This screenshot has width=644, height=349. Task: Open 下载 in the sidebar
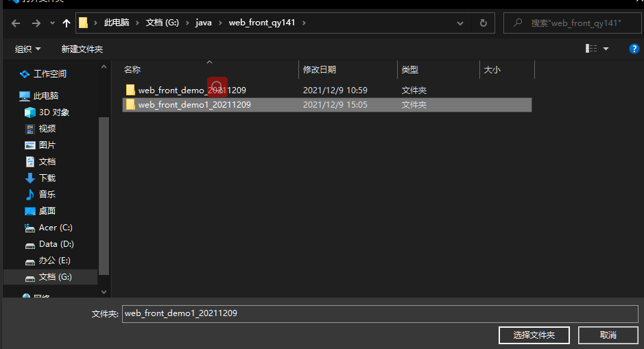pos(47,178)
